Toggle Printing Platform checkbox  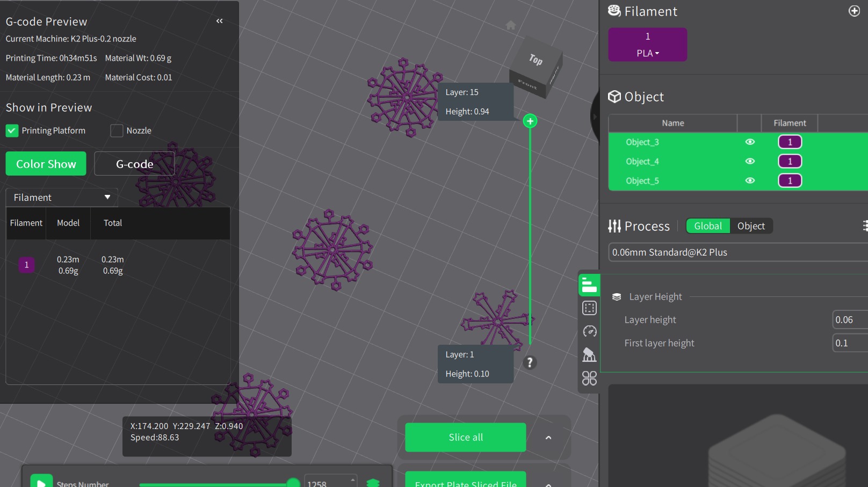(12, 130)
